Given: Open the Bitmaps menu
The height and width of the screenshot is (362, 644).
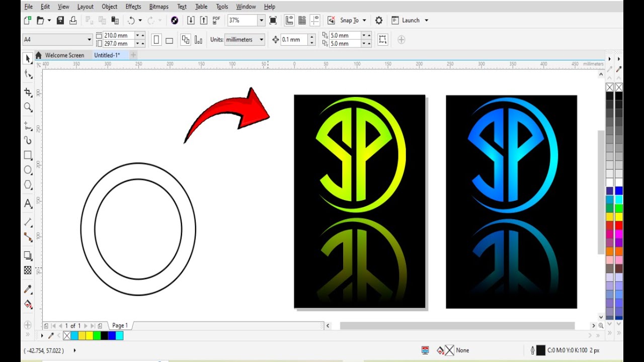Looking at the screenshot, I should click(x=159, y=7).
